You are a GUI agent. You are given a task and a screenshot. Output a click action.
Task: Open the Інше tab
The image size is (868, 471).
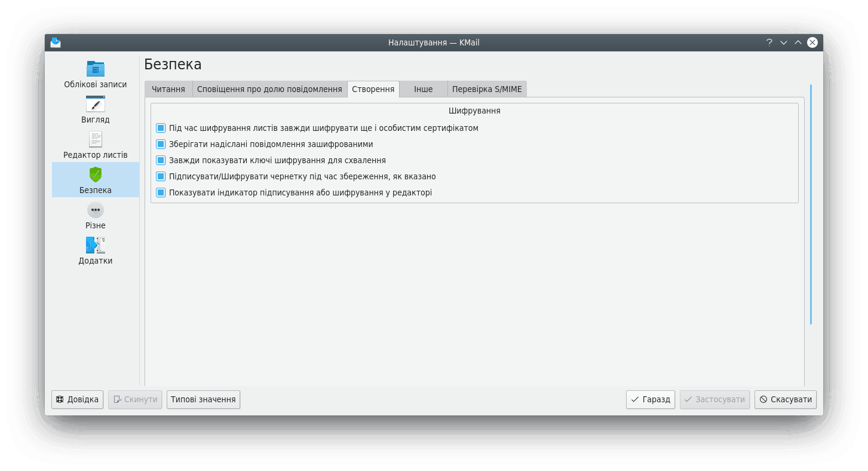coord(423,89)
